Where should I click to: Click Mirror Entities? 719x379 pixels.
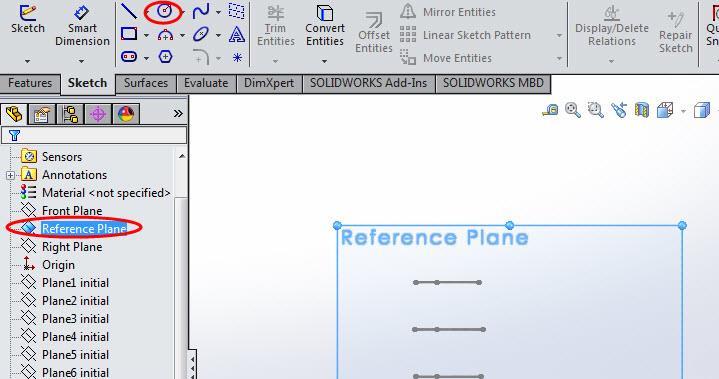[x=448, y=12]
